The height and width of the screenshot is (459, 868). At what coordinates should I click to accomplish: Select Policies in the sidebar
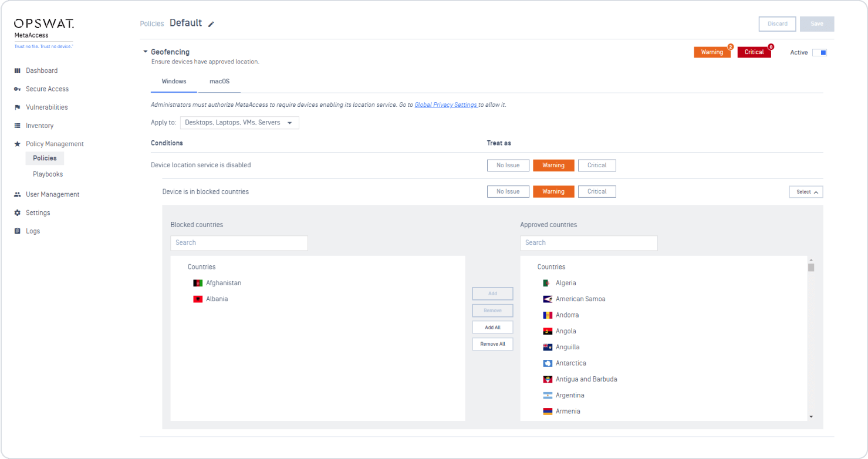point(45,158)
